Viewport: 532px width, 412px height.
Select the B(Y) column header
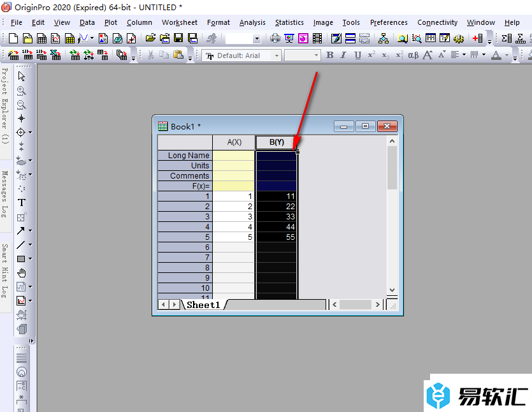(x=277, y=142)
